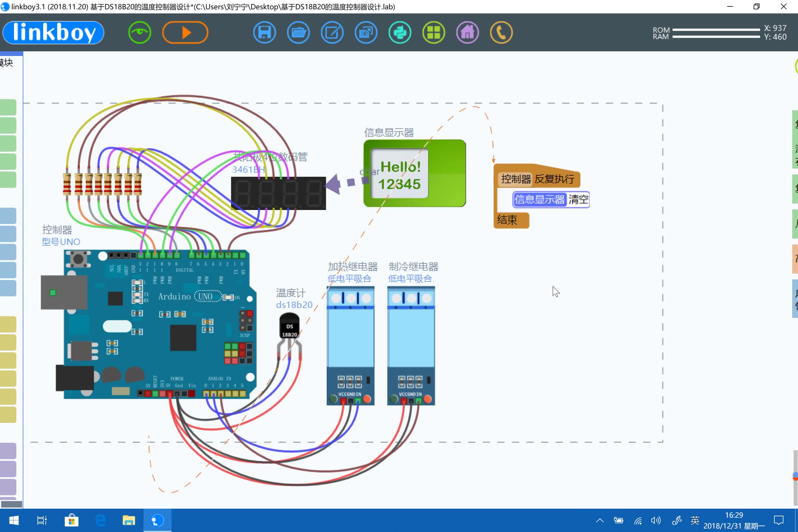Image resolution: width=798 pixels, height=532 pixels.
Task: Click the 温度计 component name label
Action: point(291,293)
